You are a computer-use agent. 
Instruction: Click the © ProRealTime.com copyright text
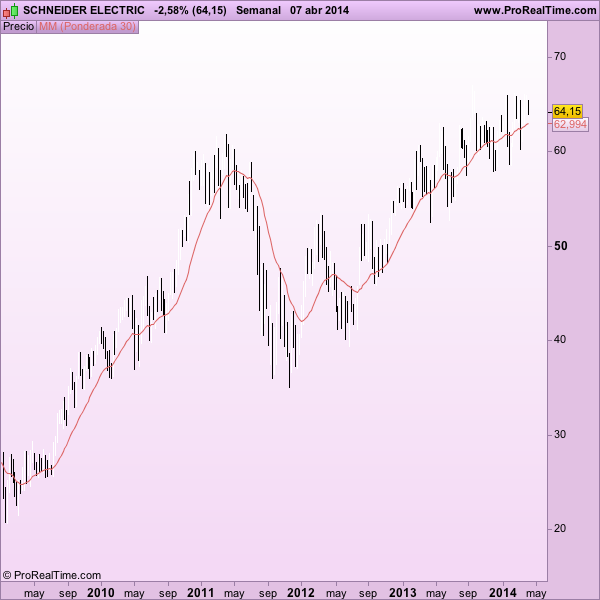pyautogui.click(x=52, y=575)
